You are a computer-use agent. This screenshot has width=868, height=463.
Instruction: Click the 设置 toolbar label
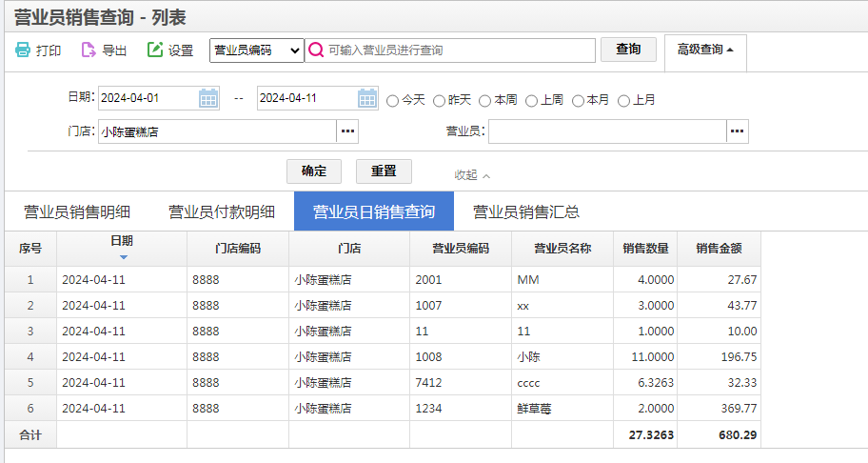(181, 50)
